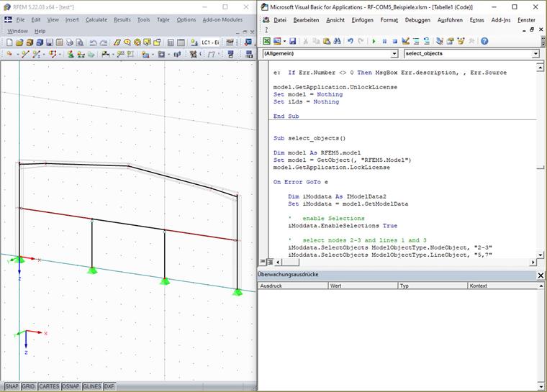Click code horizontal scrollbar right arrow
Viewport: 547px width, 392px height.
(533, 262)
